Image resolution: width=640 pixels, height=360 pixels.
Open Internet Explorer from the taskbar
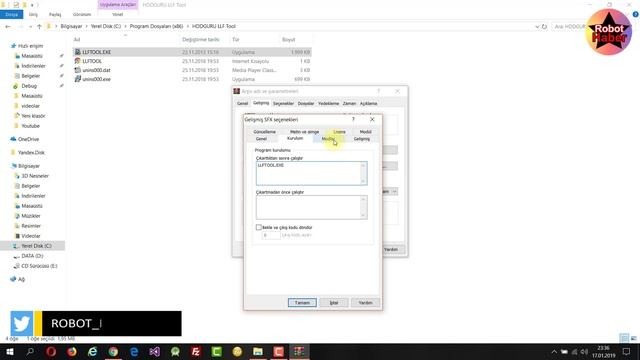(x=93, y=351)
